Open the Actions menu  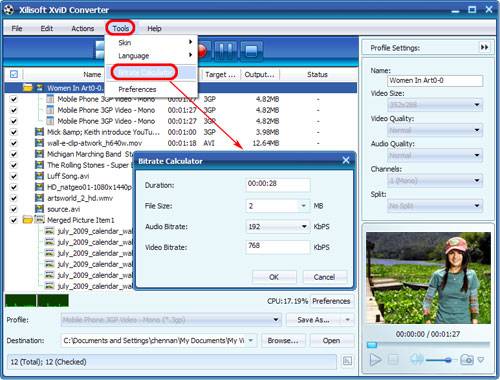click(x=83, y=28)
